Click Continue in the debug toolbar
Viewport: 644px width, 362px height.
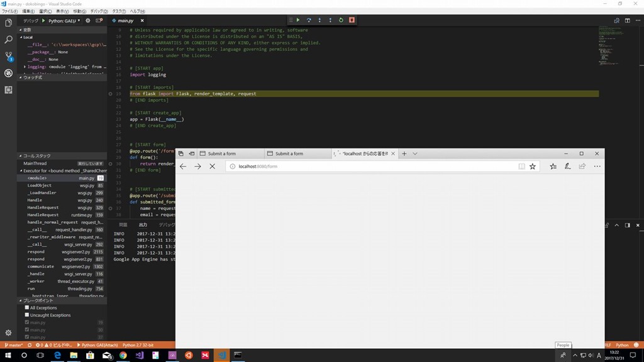tap(298, 20)
